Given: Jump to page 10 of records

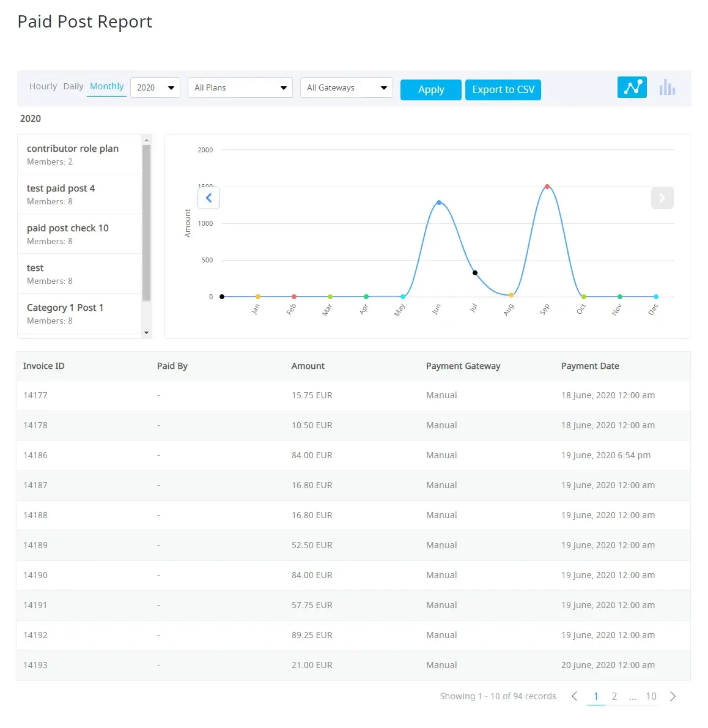Looking at the screenshot, I should 651,696.
